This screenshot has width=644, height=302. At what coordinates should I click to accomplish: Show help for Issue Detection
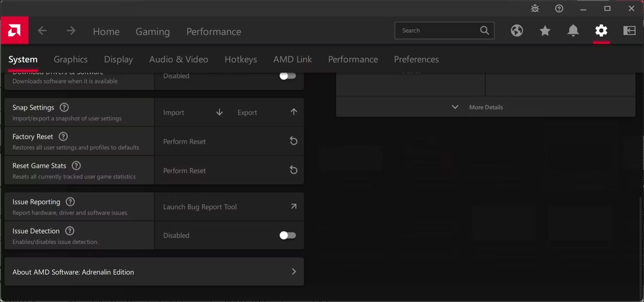coord(70,231)
